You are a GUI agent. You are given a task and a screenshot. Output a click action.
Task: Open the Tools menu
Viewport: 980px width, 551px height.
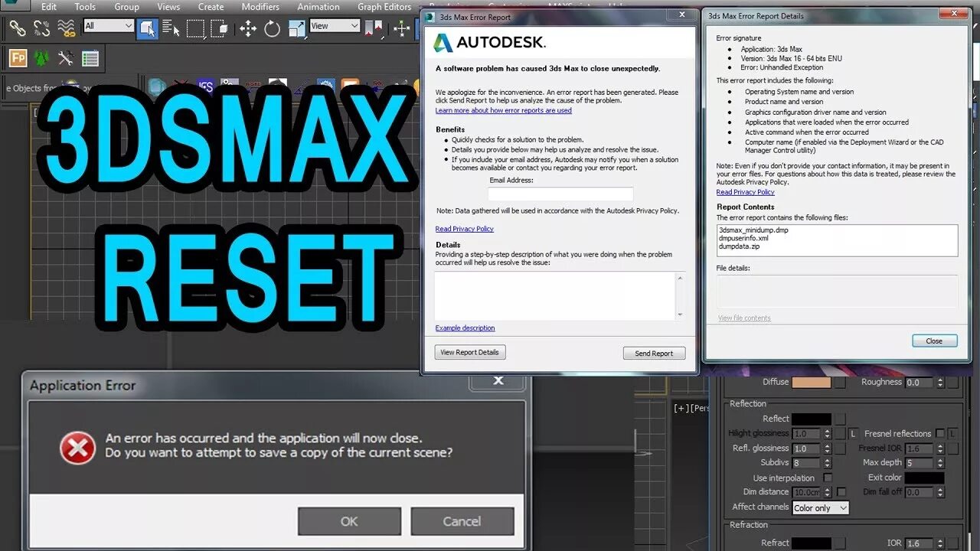(85, 7)
